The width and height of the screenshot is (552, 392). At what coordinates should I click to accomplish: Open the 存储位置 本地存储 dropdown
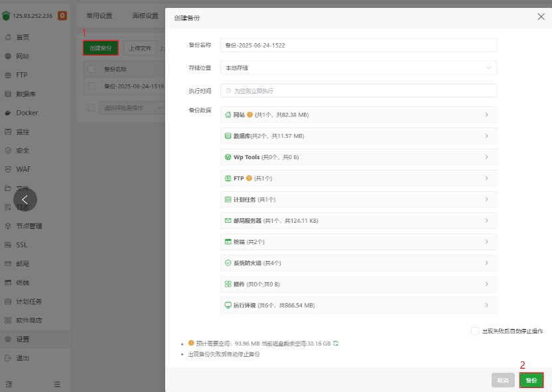(358, 68)
